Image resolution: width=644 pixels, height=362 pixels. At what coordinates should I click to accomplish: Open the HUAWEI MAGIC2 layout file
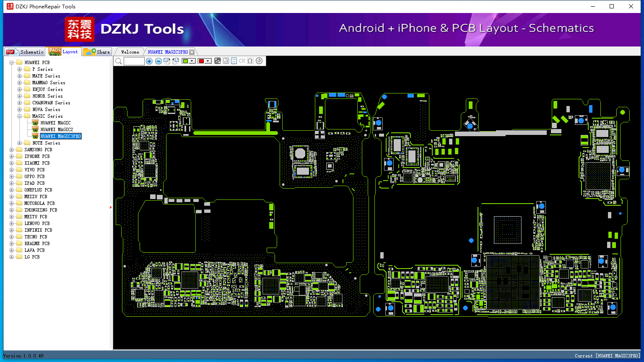(57, 129)
